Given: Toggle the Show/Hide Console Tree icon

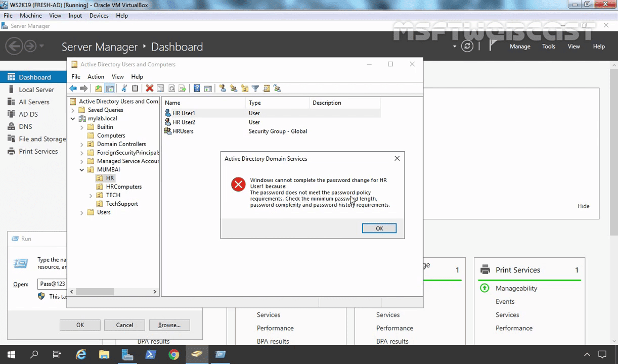Looking at the screenshot, I should 110,88.
